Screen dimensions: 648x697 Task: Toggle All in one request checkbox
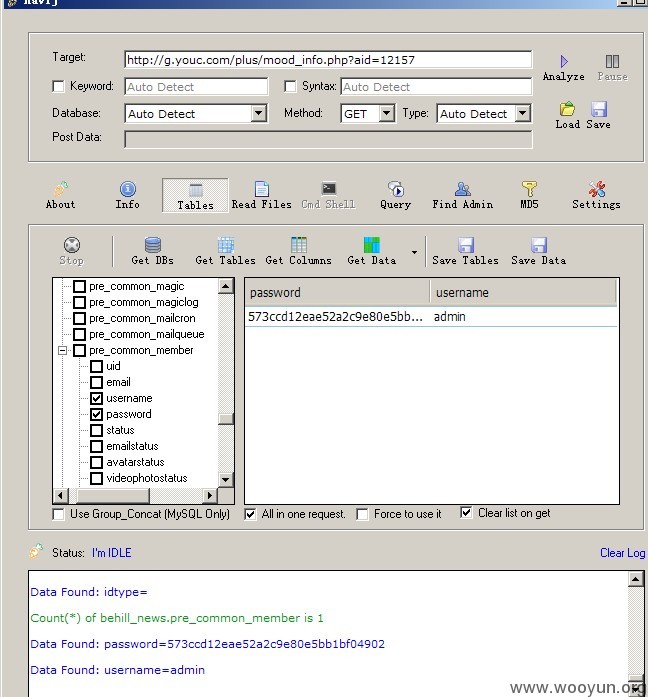click(x=250, y=514)
